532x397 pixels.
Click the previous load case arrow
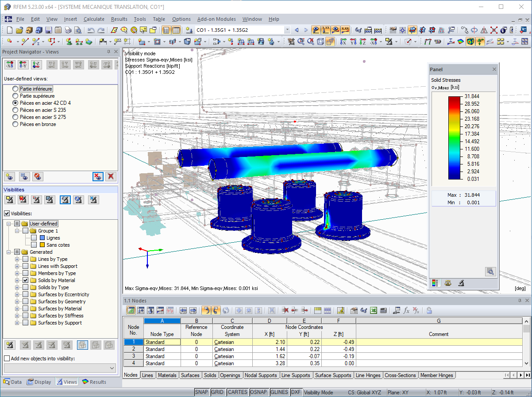pos(297,30)
